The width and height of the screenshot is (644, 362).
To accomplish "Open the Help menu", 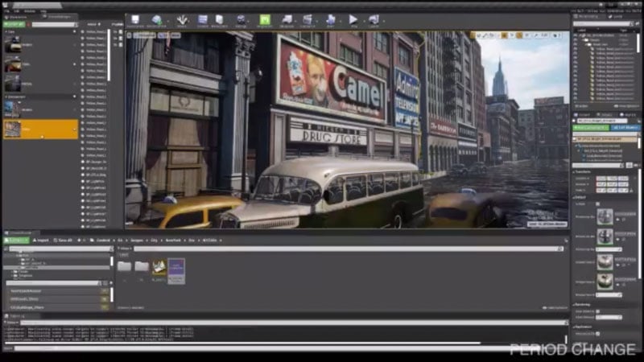I will 43,11.
